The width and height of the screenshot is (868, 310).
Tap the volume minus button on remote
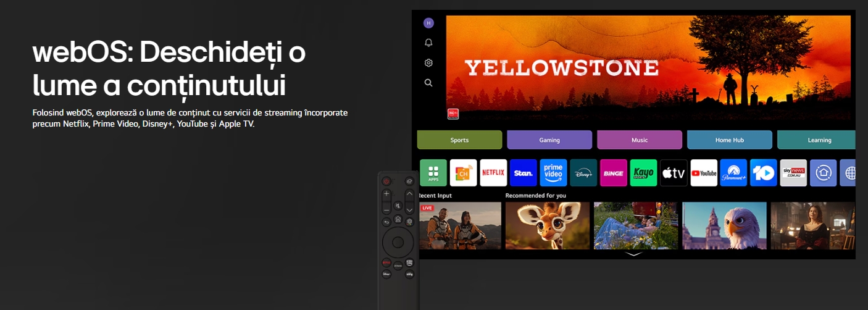[386, 210]
